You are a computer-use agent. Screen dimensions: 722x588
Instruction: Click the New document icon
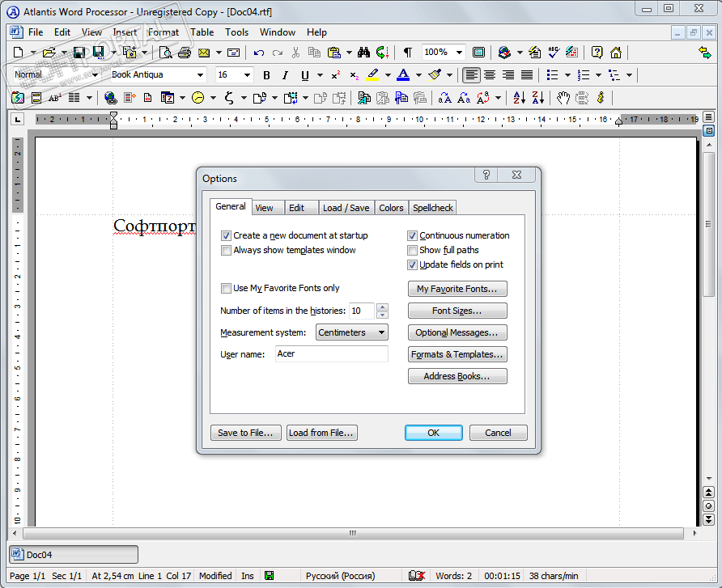point(18,53)
